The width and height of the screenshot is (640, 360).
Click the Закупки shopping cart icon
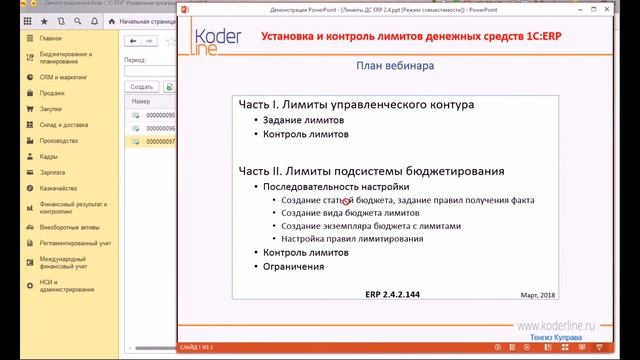point(30,109)
